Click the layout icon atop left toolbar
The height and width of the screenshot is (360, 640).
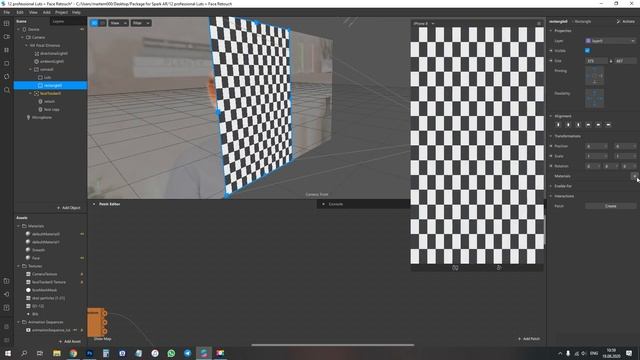click(7, 24)
